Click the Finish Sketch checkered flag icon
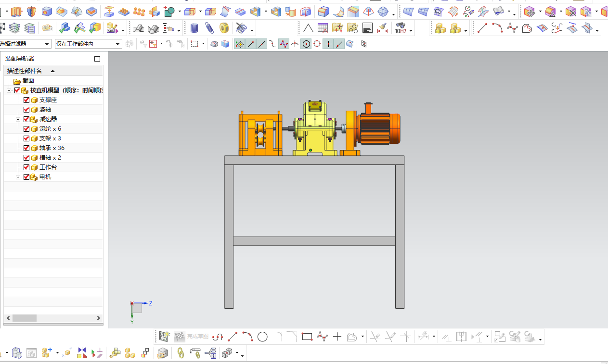Image resolution: width=608 pixels, height=364 pixels. click(180, 337)
